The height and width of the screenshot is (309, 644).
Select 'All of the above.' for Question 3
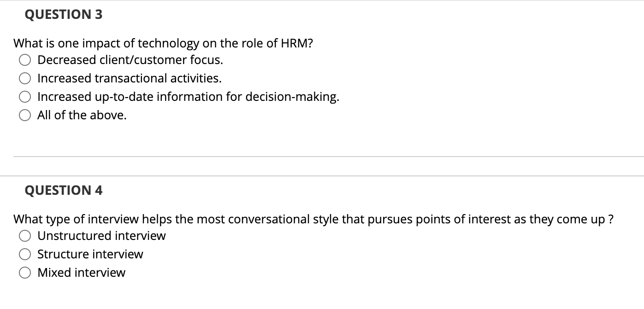pyautogui.click(x=24, y=115)
